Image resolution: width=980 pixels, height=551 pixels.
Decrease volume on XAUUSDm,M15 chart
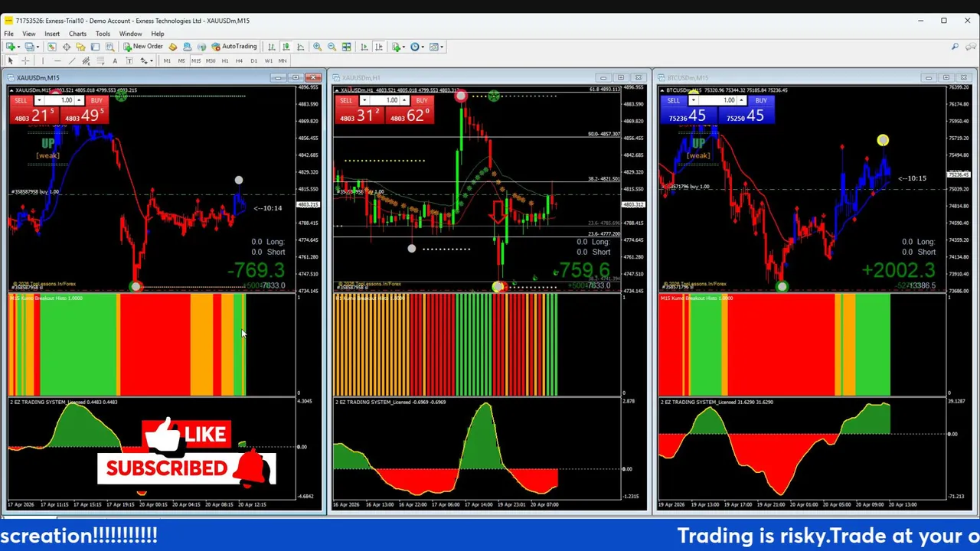tap(39, 100)
